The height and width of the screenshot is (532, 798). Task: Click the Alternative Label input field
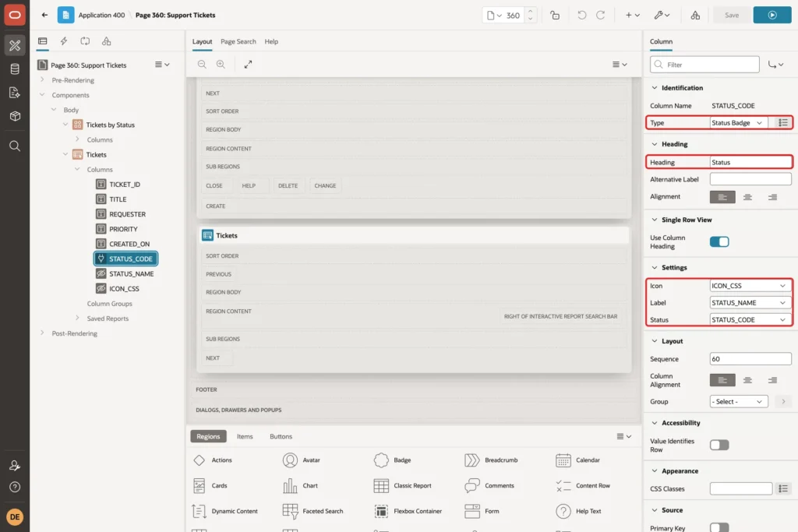pyautogui.click(x=750, y=179)
